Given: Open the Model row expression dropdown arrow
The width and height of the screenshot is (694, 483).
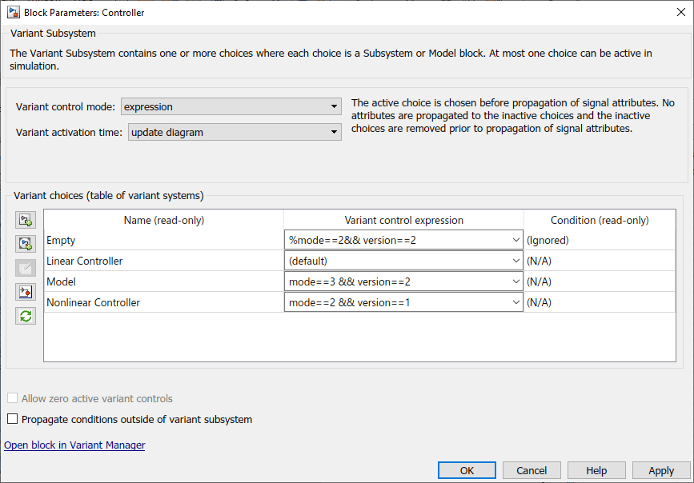Looking at the screenshot, I should click(515, 282).
